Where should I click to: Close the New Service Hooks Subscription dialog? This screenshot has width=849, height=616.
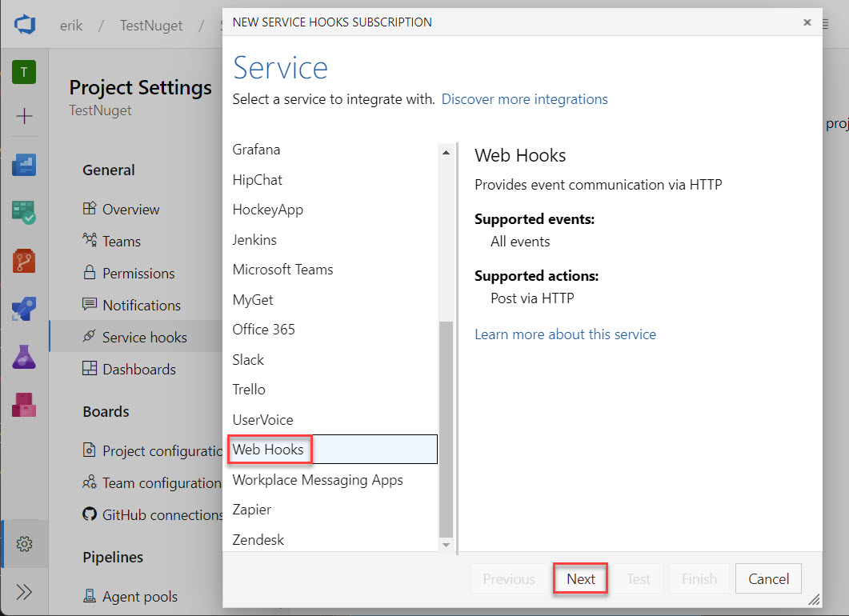pos(807,22)
